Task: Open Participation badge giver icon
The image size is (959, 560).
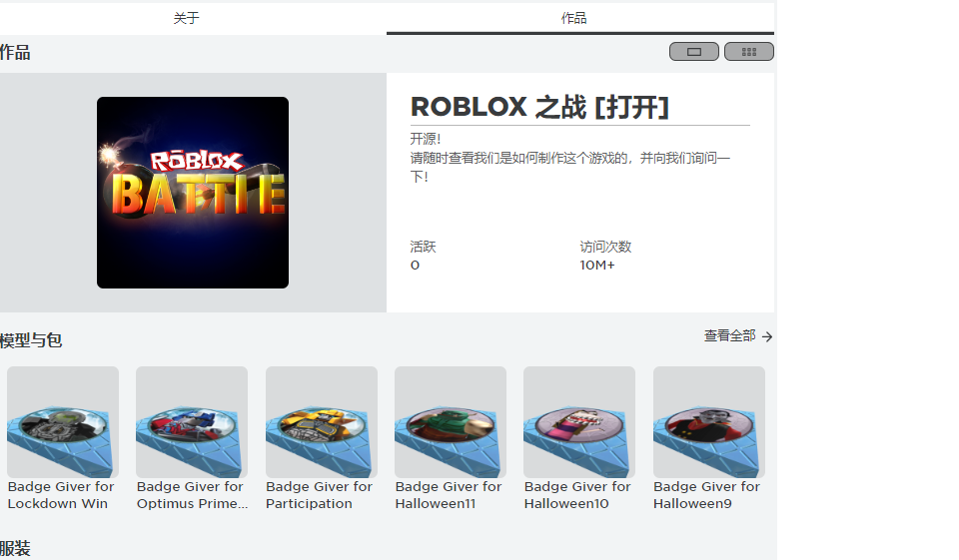Action: (x=321, y=422)
